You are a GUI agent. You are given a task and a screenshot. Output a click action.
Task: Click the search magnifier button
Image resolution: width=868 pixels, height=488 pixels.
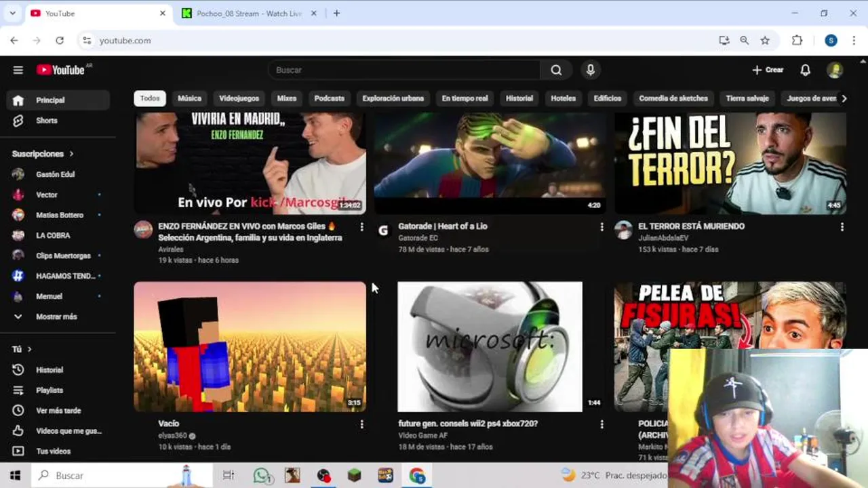click(x=556, y=70)
